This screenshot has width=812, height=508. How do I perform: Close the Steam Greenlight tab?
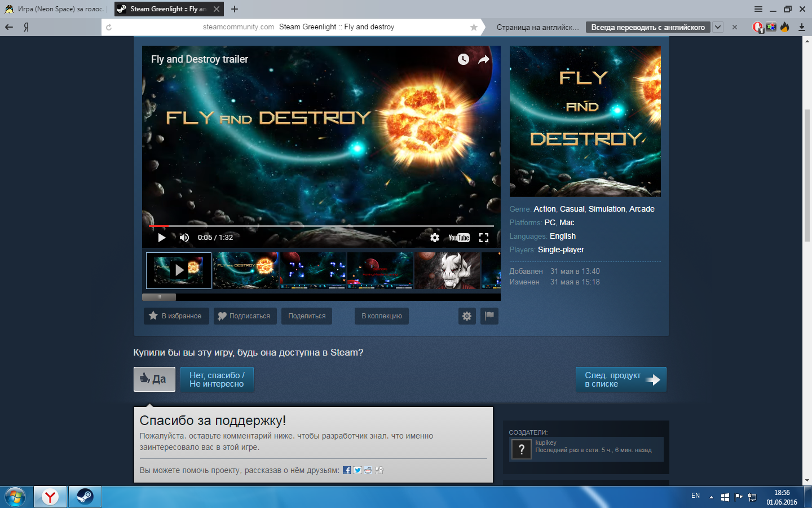pos(217,9)
